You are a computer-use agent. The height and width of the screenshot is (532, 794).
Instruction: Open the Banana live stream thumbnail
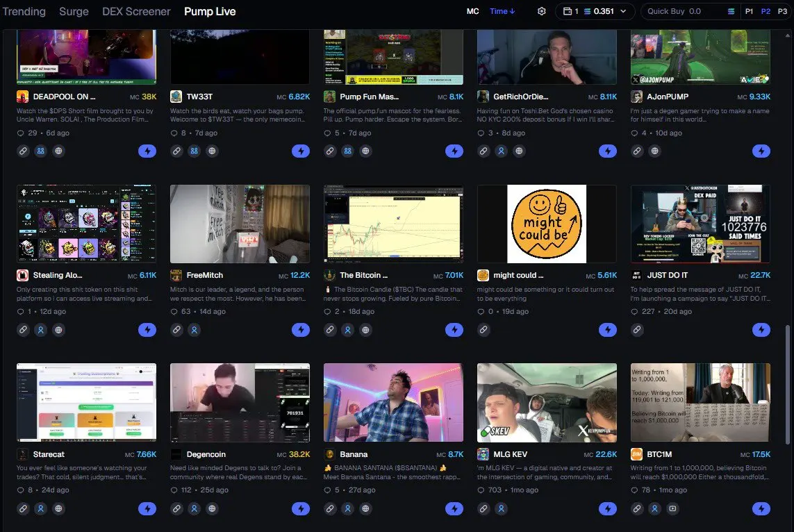point(393,402)
